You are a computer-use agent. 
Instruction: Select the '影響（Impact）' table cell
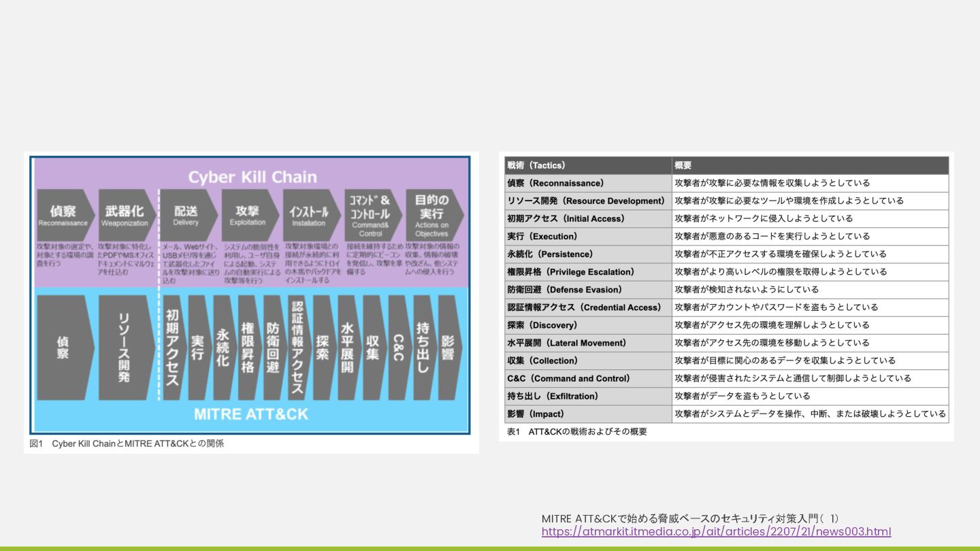click(x=588, y=414)
